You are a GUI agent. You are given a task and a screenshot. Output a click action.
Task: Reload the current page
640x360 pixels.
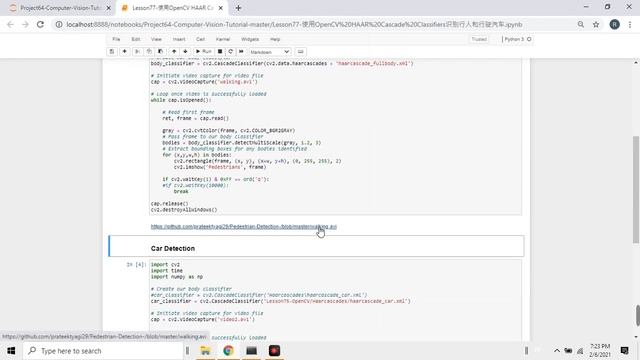(x=40, y=24)
